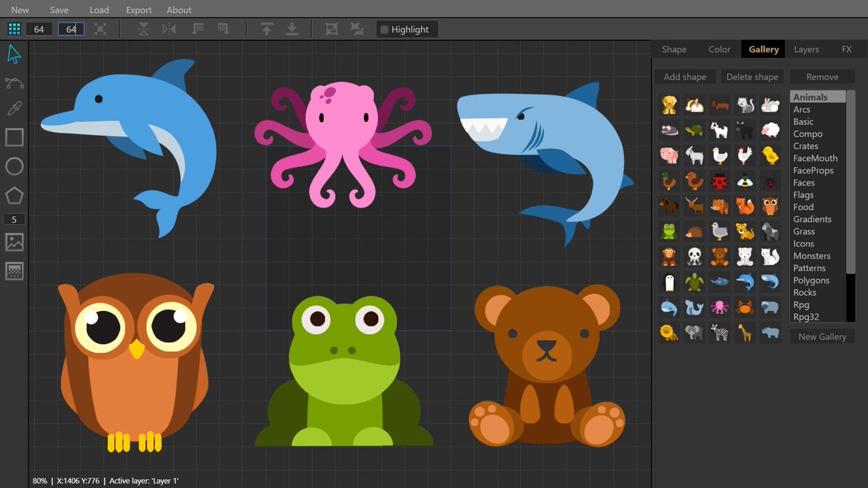The width and height of the screenshot is (868, 488).
Task: Pick the frog icon in gallery
Action: [x=669, y=231]
